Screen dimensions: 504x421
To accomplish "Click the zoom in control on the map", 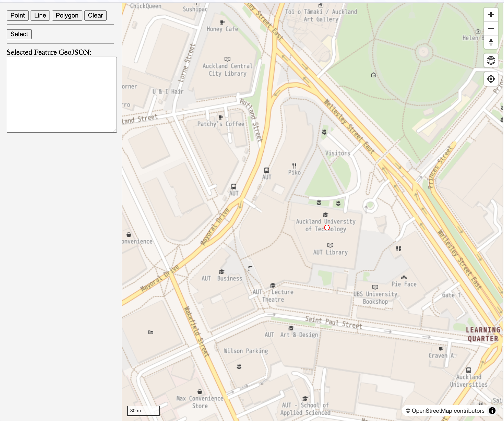I will point(491,14).
